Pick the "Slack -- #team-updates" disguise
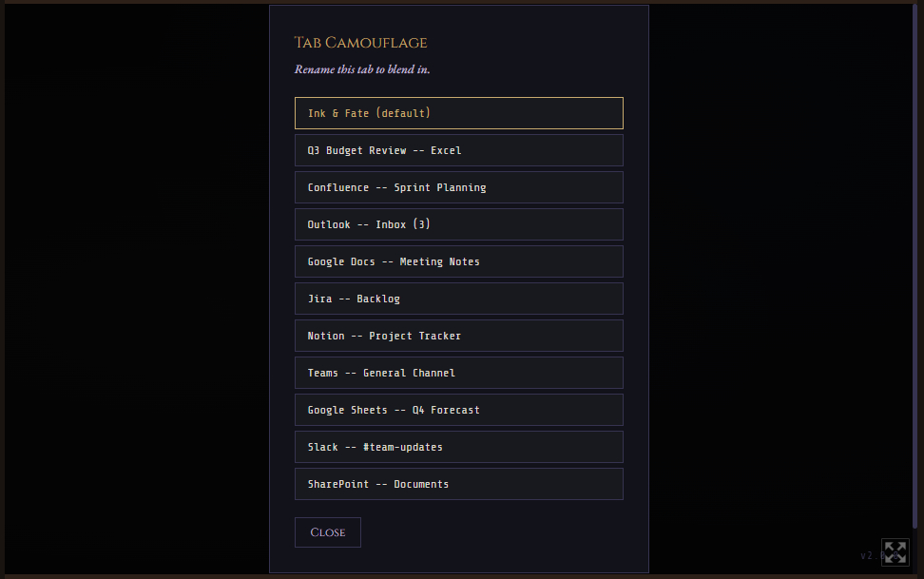The image size is (924, 579). click(x=458, y=447)
